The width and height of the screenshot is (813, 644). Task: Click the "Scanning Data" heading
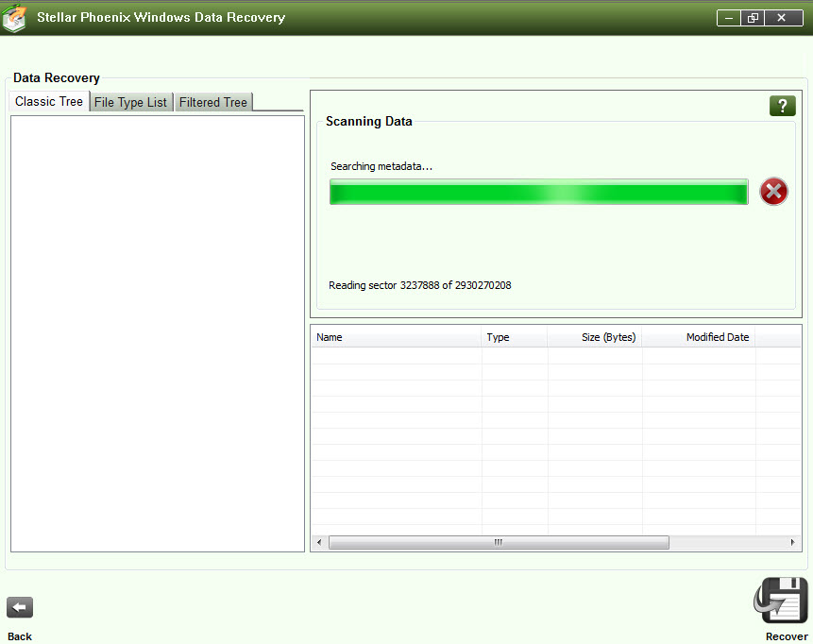pyautogui.click(x=369, y=121)
